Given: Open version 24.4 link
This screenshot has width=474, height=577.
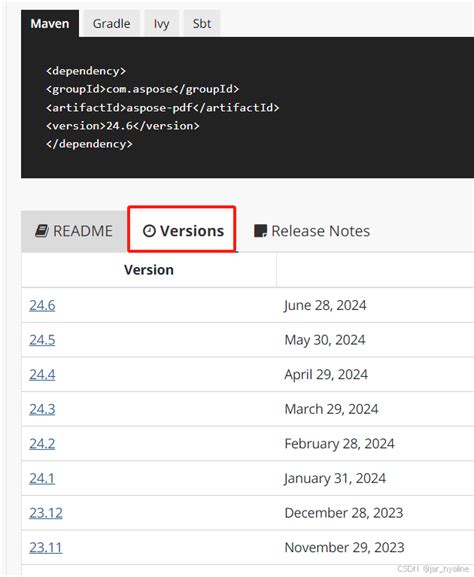Looking at the screenshot, I should (x=42, y=374).
